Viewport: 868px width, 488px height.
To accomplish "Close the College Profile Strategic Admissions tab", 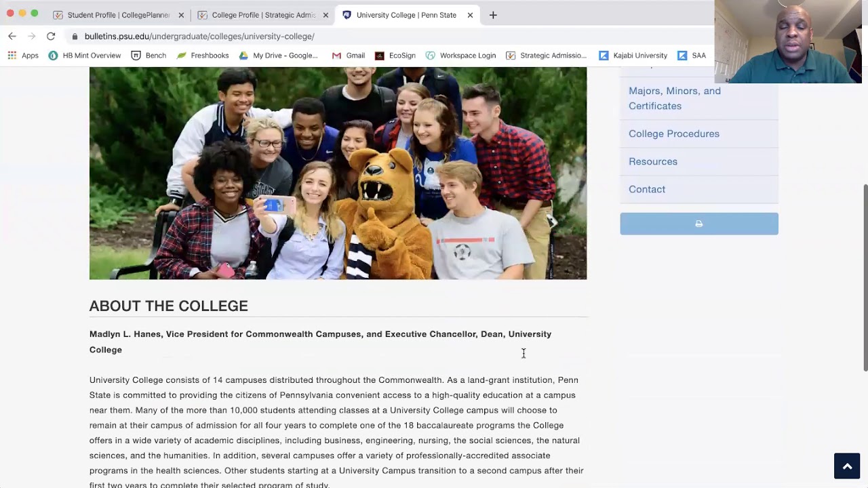I will (x=325, y=15).
